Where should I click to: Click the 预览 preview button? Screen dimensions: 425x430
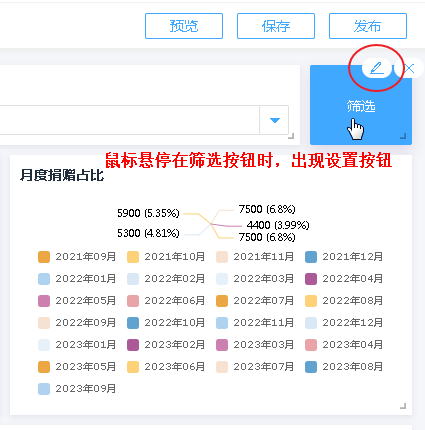click(x=184, y=26)
